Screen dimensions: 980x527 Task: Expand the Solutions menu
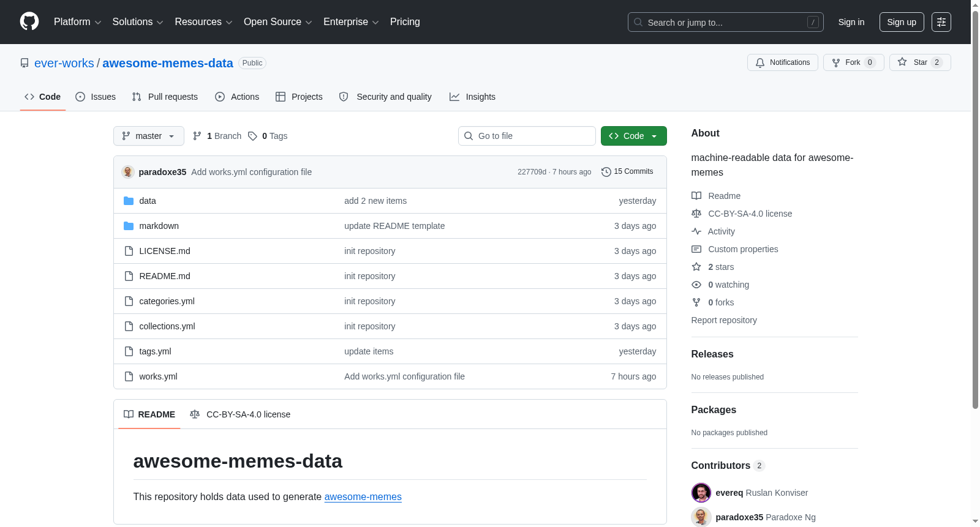[138, 22]
